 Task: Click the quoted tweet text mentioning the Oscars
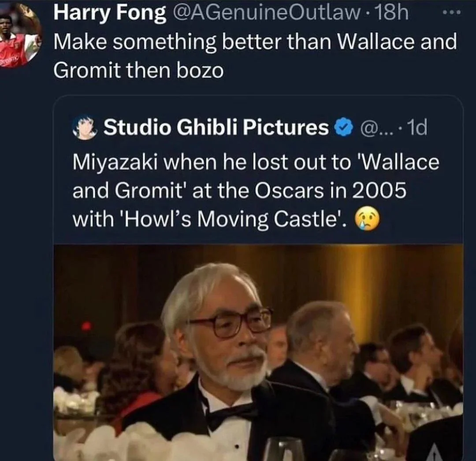(247, 189)
